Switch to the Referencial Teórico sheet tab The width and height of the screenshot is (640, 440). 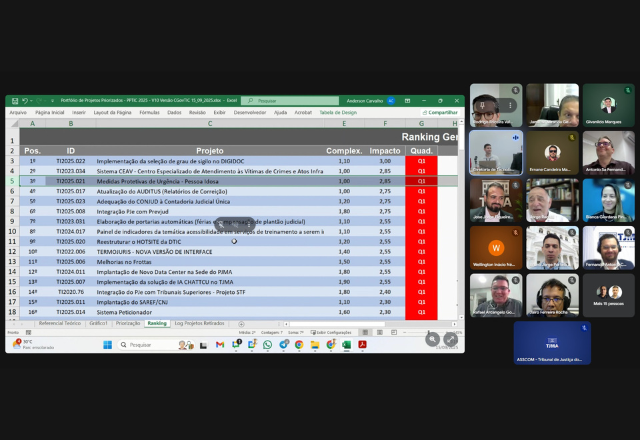point(60,324)
